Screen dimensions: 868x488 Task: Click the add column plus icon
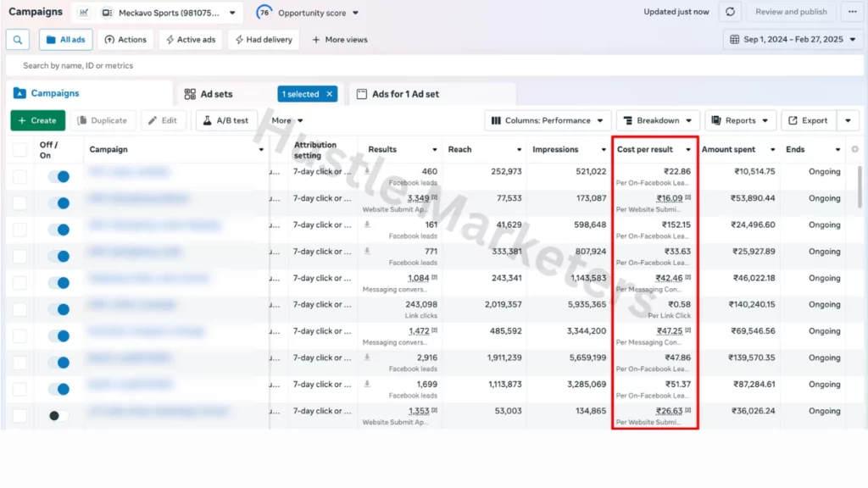click(x=854, y=150)
